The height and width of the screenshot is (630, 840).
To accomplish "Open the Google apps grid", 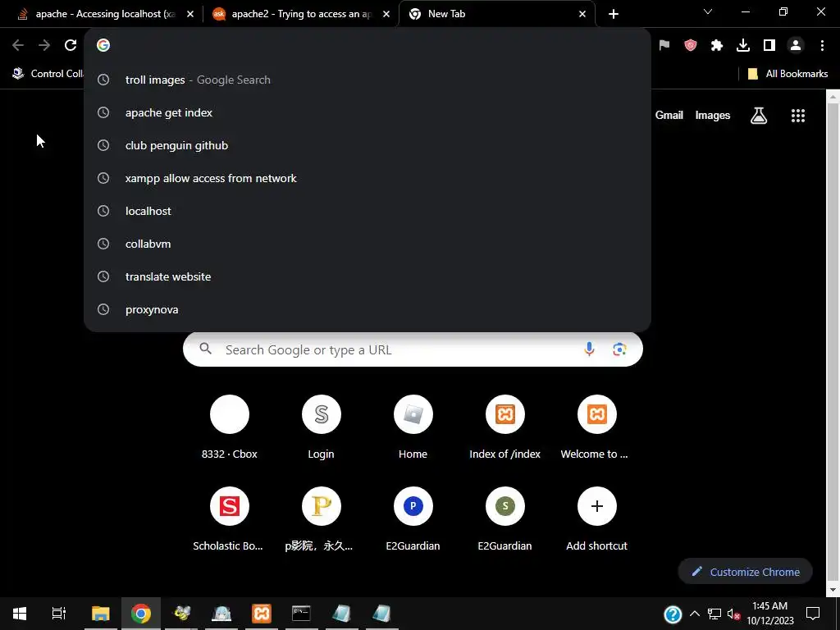I will click(798, 115).
